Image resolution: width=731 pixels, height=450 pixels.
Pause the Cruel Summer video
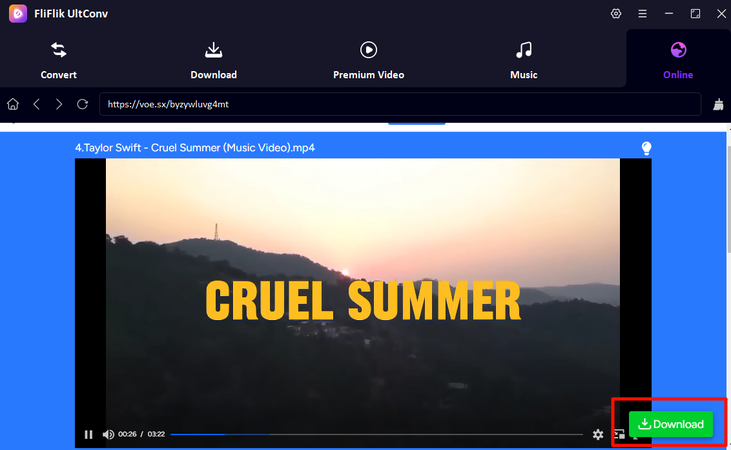89,435
